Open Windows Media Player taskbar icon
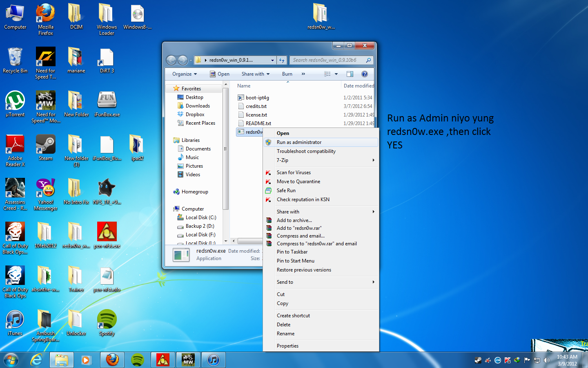The width and height of the screenshot is (588, 368). click(x=86, y=360)
